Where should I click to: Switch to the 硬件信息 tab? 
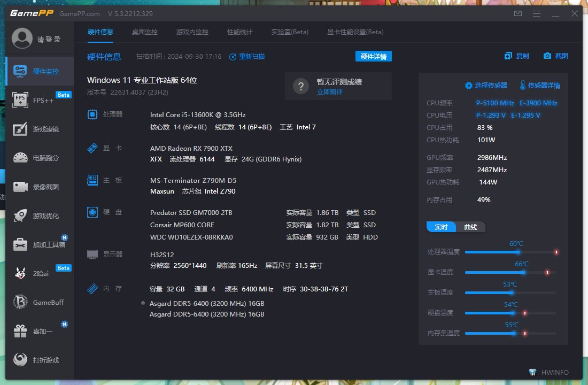pyautogui.click(x=100, y=32)
